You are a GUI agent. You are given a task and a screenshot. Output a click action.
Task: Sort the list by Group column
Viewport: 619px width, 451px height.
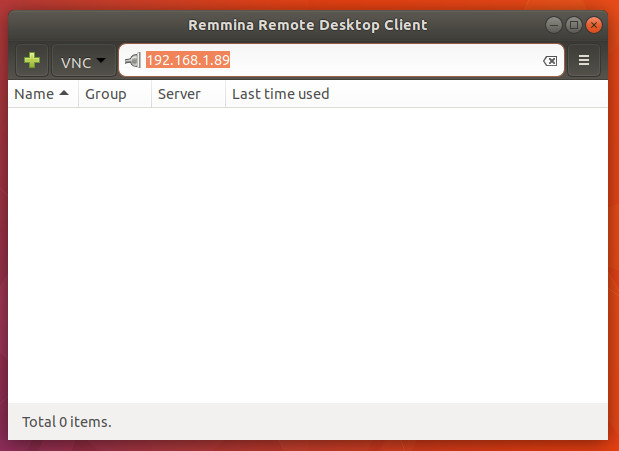click(106, 94)
